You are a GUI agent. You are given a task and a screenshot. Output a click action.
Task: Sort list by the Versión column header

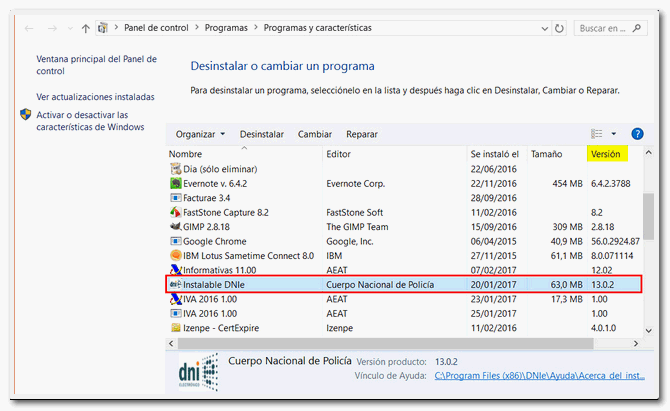[x=606, y=155]
